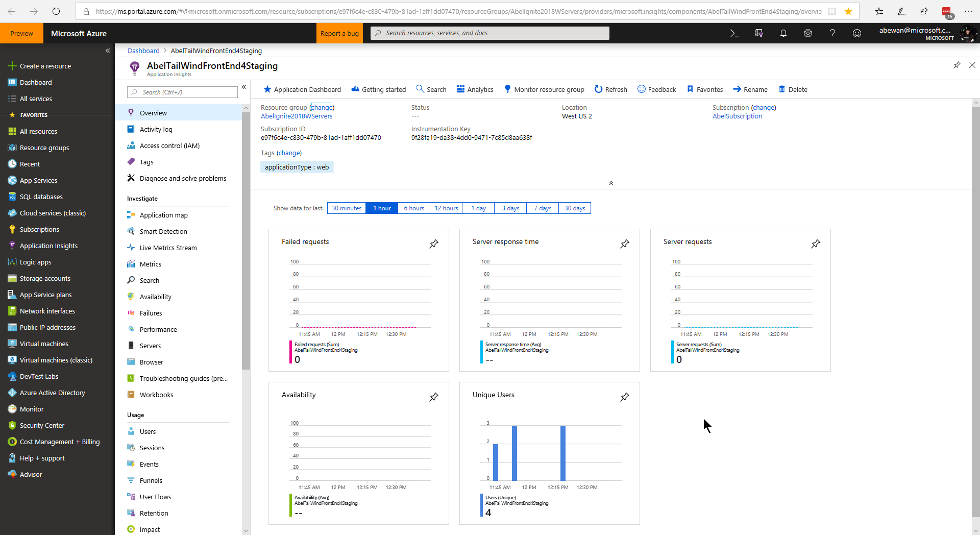Click the Dashboard breadcrumb link

(x=143, y=51)
